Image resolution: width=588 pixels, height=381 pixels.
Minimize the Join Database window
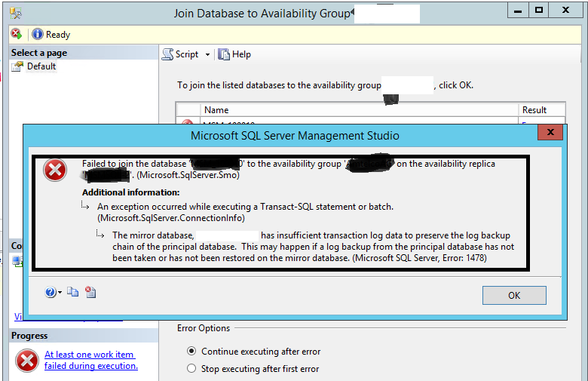click(x=518, y=11)
